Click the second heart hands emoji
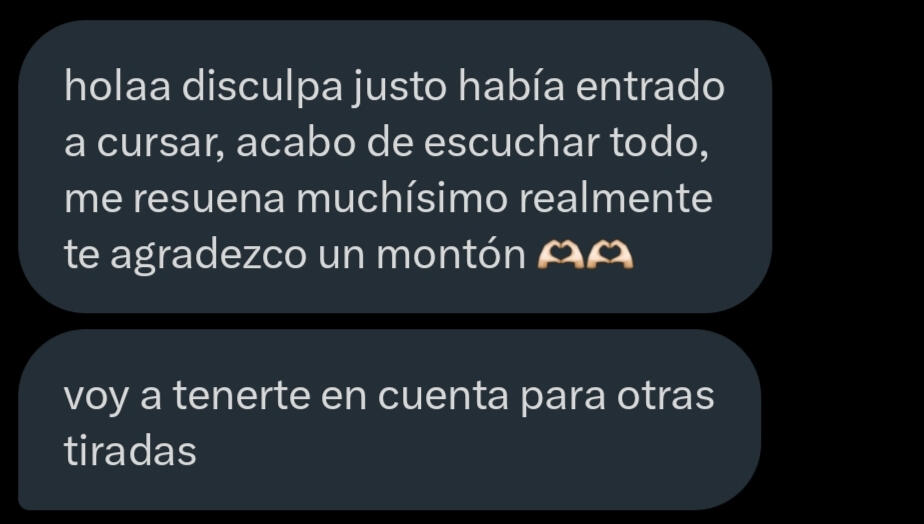Screen dimensions: 924x524 pyautogui.click(x=610, y=256)
